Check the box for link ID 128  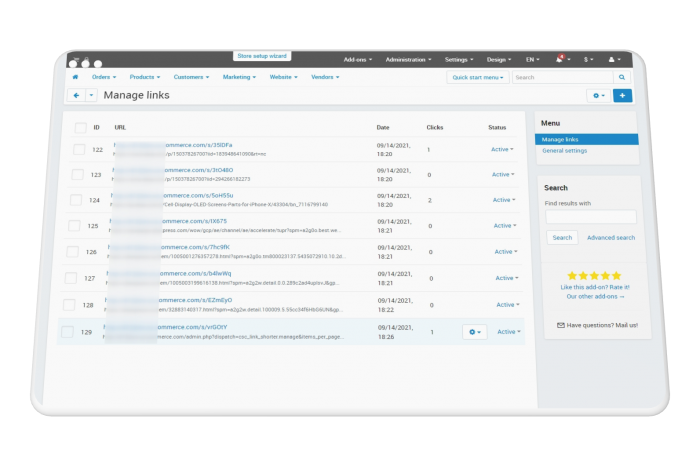69,305
